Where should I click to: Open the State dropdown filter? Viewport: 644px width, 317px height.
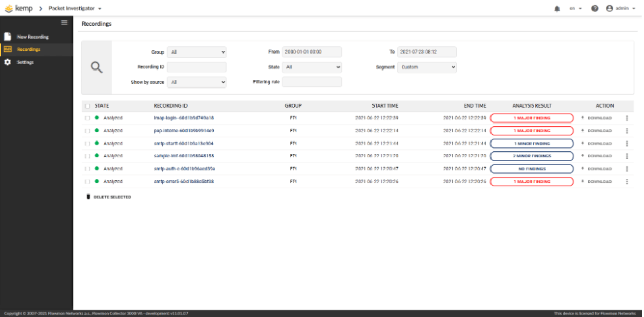point(312,67)
